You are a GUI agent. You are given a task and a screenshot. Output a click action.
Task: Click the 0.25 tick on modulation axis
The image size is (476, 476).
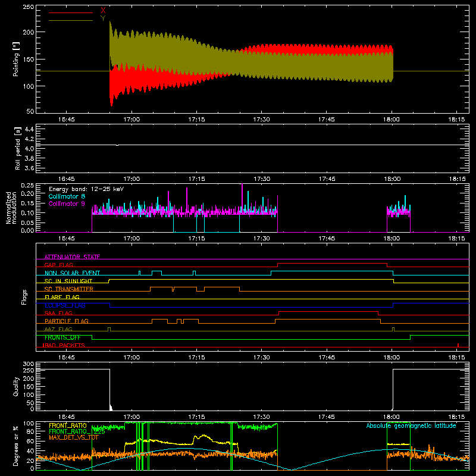[27, 186]
